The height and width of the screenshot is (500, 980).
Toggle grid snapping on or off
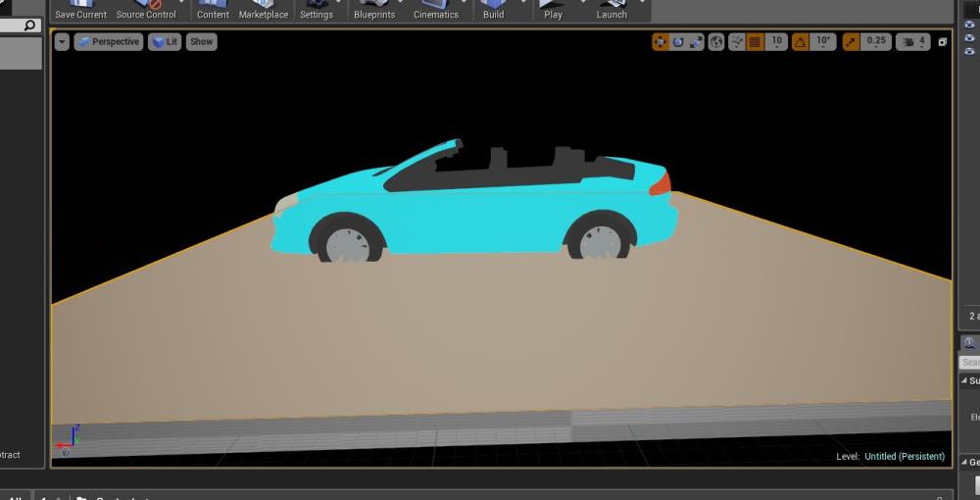click(755, 42)
